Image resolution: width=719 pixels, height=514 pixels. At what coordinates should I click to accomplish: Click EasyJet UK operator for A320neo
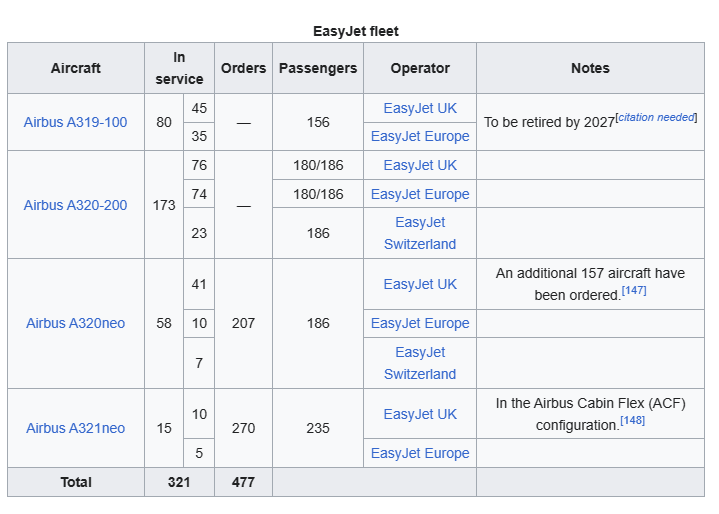(x=420, y=284)
